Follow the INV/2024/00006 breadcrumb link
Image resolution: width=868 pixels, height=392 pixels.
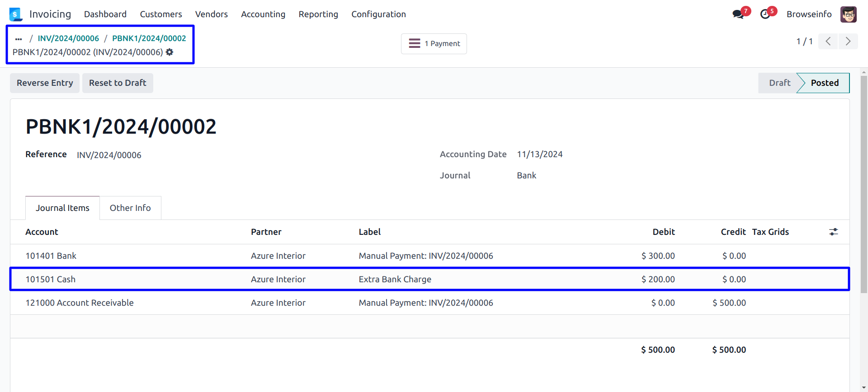68,39
